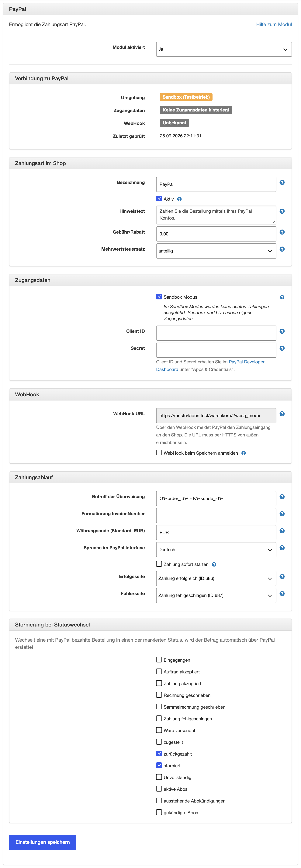Image resolution: width=301 pixels, height=868 pixels.
Task: Show help for Mehrwertsteuersatz dropdown
Action: [x=282, y=249]
